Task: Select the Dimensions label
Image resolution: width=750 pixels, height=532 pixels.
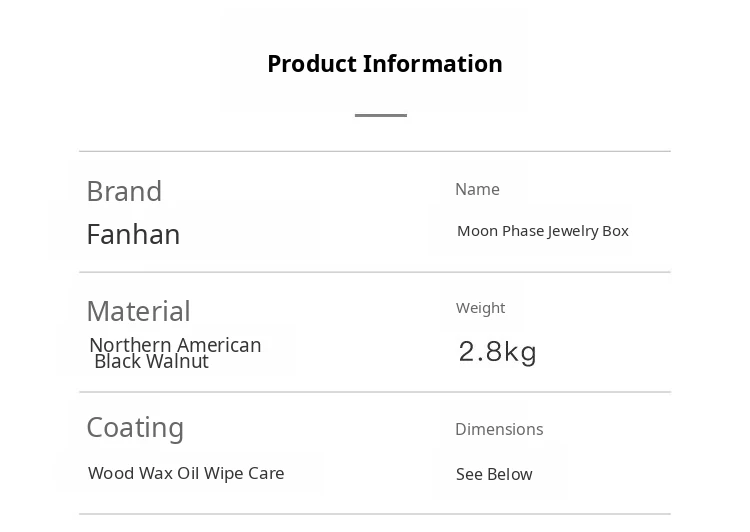Action: pyautogui.click(x=499, y=429)
